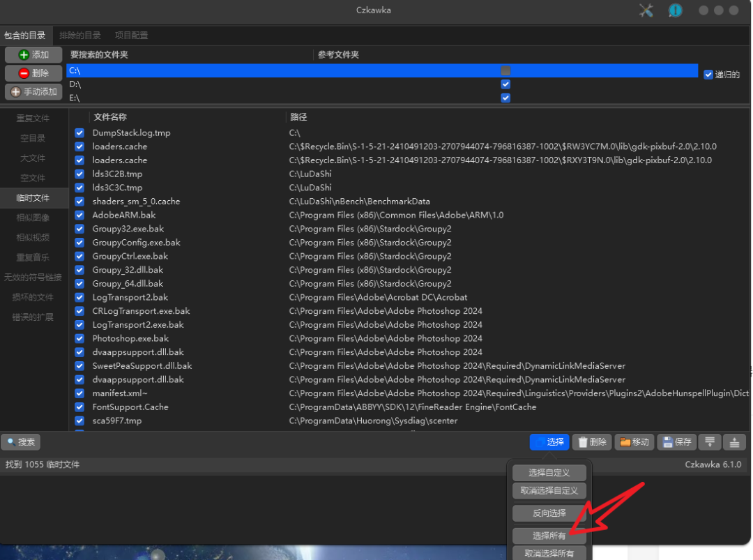Screen dimensions: 753x560
Task: Toggle the 递归的 recursive checkbox
Action: pos(708,75)
